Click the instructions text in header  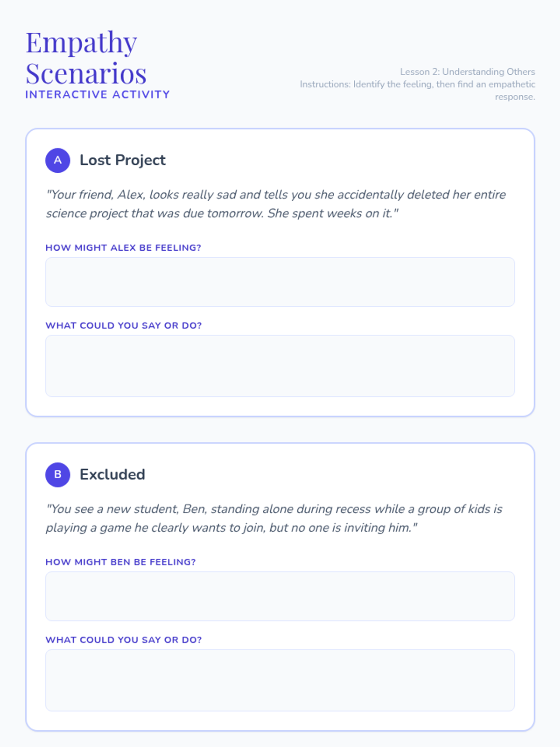point(418,90)
